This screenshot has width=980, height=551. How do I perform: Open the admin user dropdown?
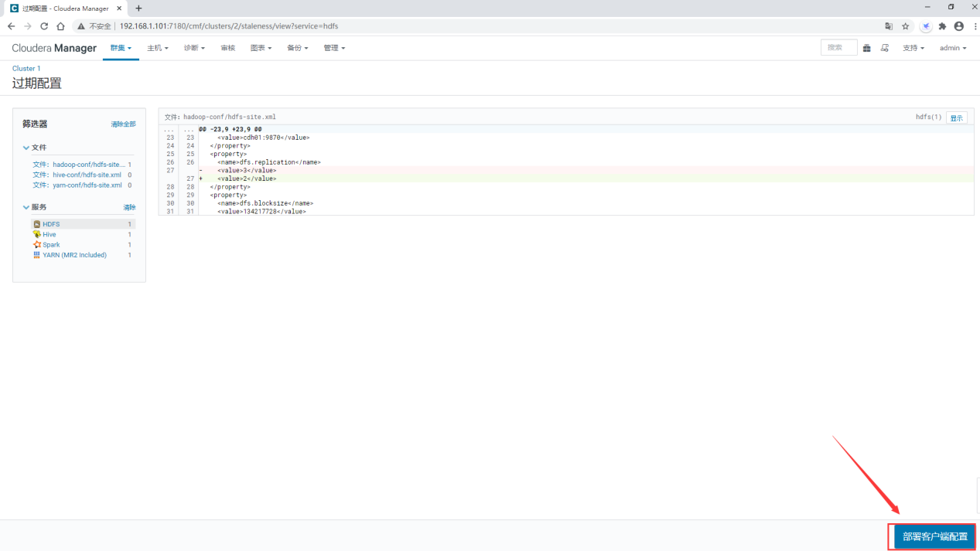953,48
